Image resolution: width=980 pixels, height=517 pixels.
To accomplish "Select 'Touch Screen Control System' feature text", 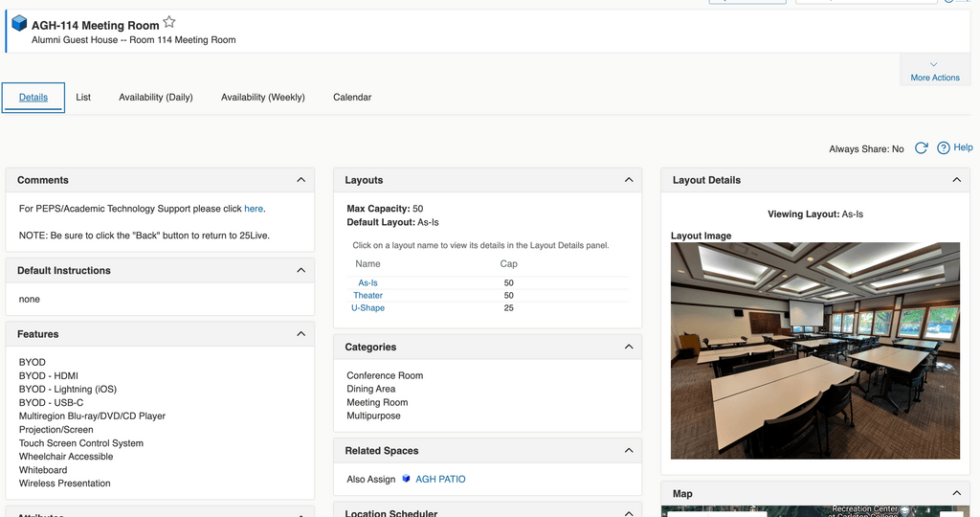I will click(80, 443).
